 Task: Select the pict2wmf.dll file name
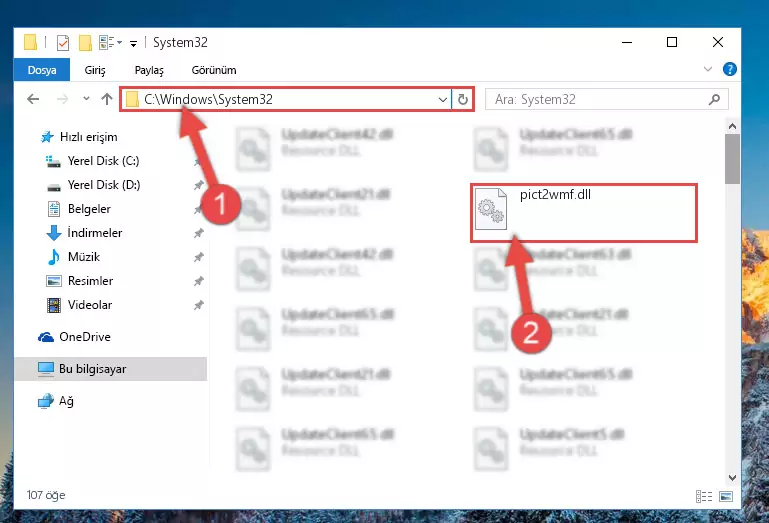555,195
